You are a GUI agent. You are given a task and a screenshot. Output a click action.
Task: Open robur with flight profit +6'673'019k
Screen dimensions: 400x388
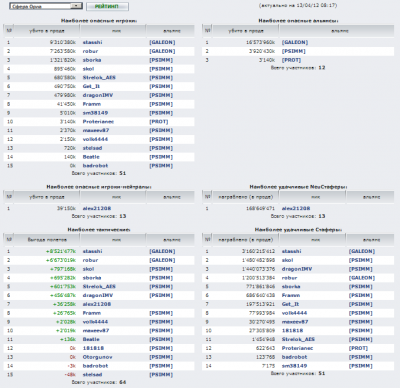click(x=90, y=260)
